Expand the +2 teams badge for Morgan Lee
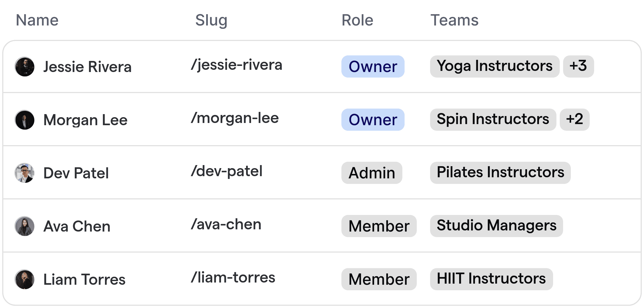Screen dimensions: 644x308 (x=574, y=120)
